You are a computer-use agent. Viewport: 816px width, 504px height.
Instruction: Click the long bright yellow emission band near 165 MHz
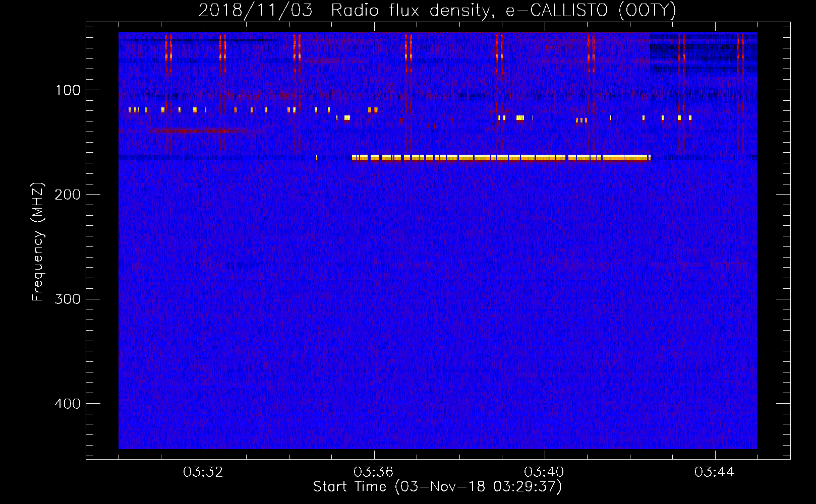click(501, 158)
